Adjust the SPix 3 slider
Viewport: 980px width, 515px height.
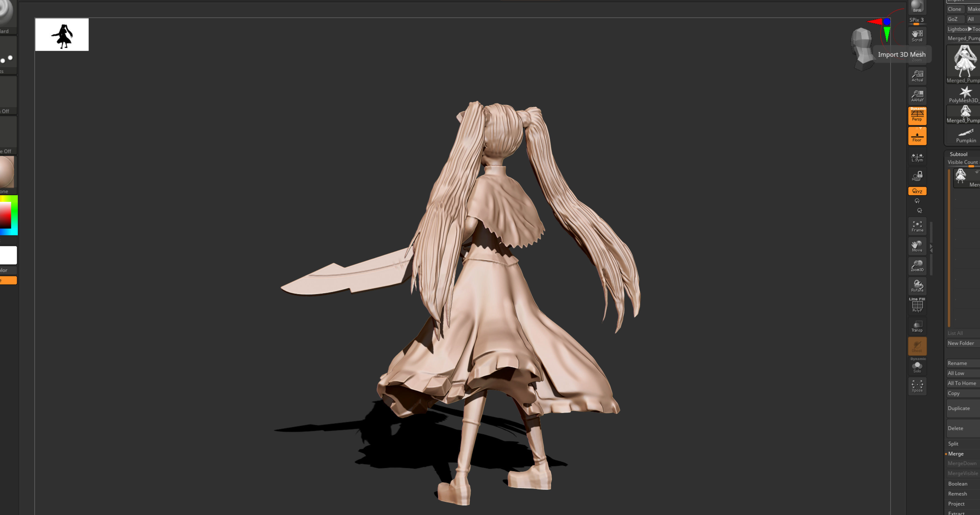(x=917, y=21)
